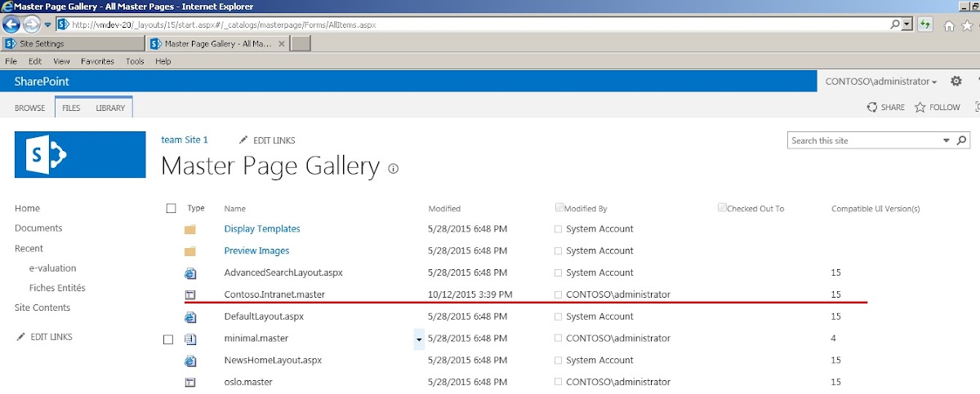Open the Preview Images folder link
Viewport: 980px width, 394px height.
pos(256,251)
